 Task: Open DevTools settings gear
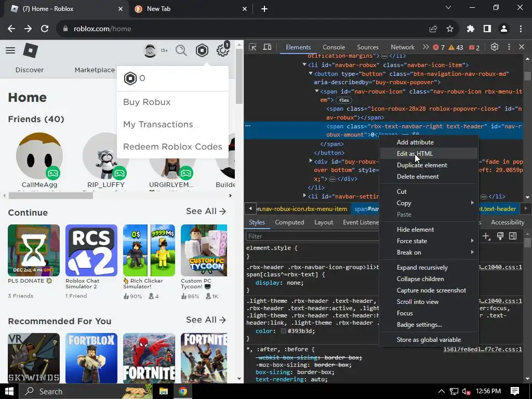[495, 47]
